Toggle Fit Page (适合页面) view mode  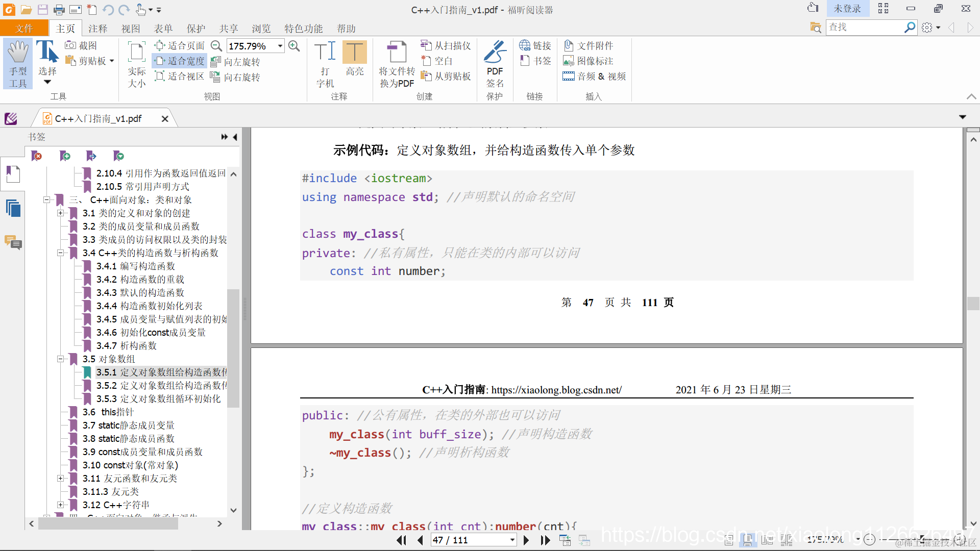coord(180,46)
